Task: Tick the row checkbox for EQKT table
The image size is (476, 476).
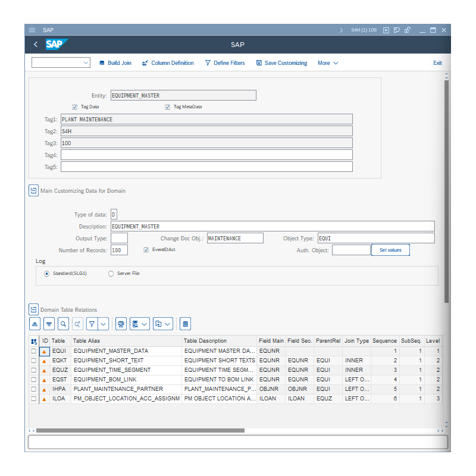Action: [34, 361]
